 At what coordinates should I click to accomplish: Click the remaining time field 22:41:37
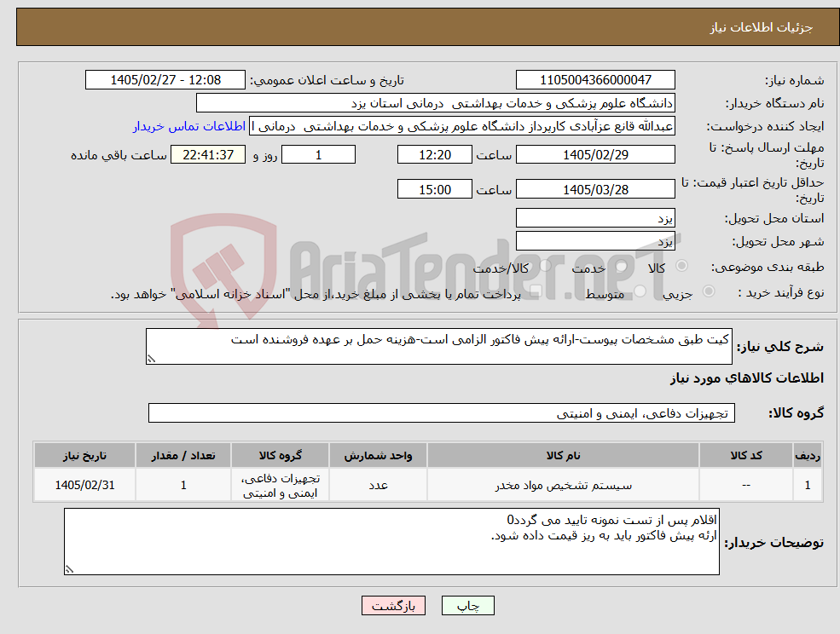pyautogui.click(x=208, y=155)
